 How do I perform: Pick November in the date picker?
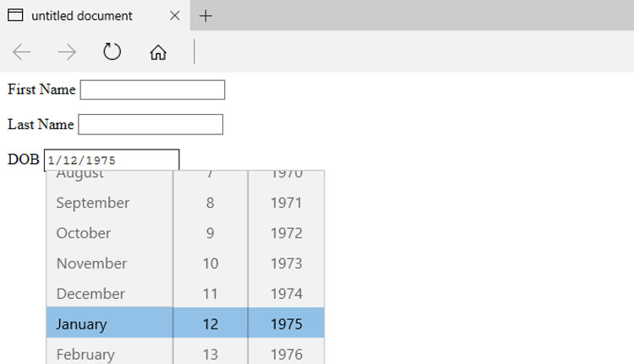tap(110, 263)
